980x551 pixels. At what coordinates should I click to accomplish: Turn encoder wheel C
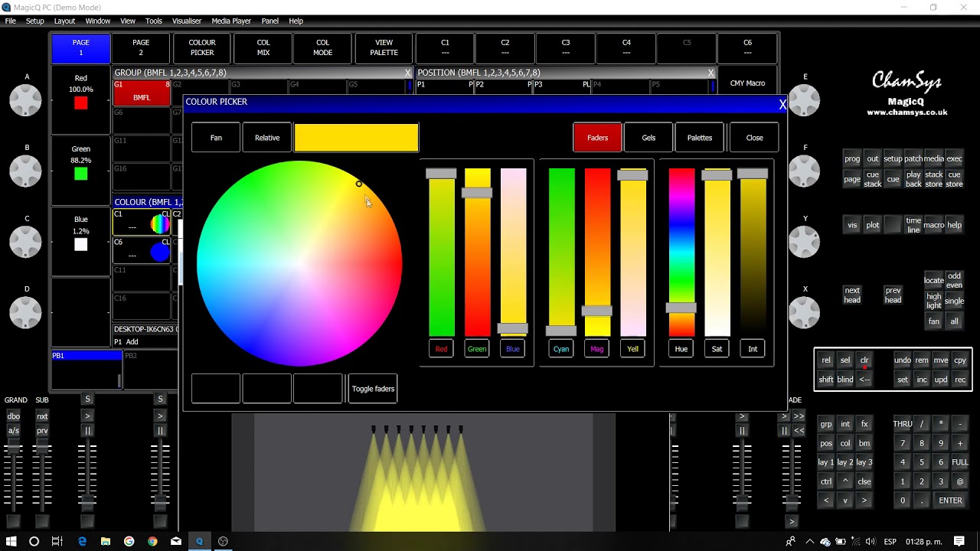click(26, 242)
